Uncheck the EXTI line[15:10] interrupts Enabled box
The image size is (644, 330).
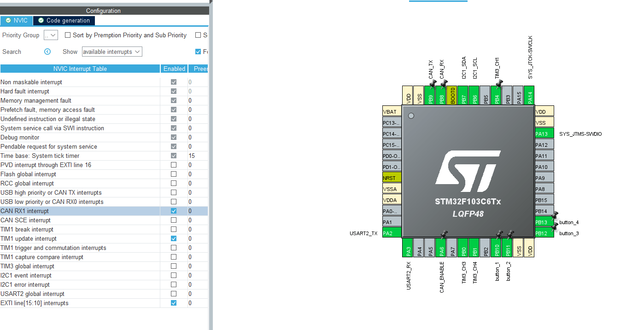[x=173, y=303]
